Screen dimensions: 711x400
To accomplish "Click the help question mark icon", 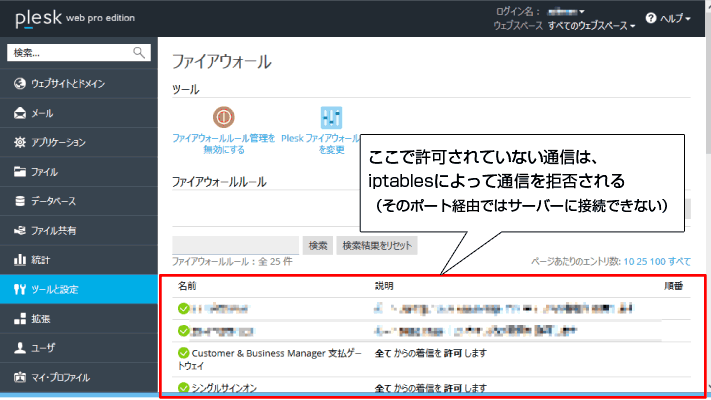I will (651, 18).
